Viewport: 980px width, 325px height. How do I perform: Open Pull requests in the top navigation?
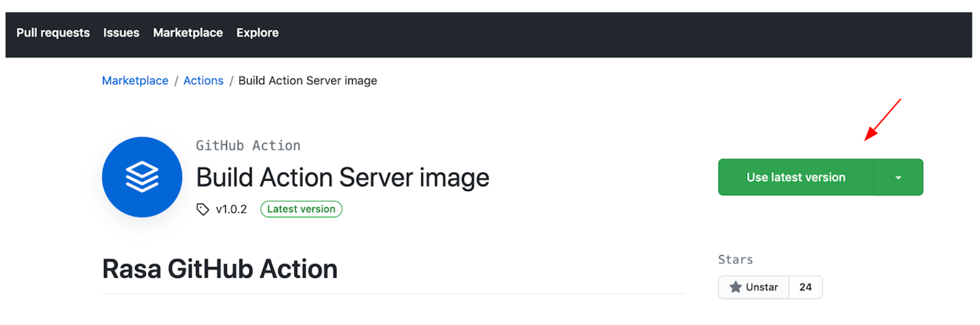(53, 33)
